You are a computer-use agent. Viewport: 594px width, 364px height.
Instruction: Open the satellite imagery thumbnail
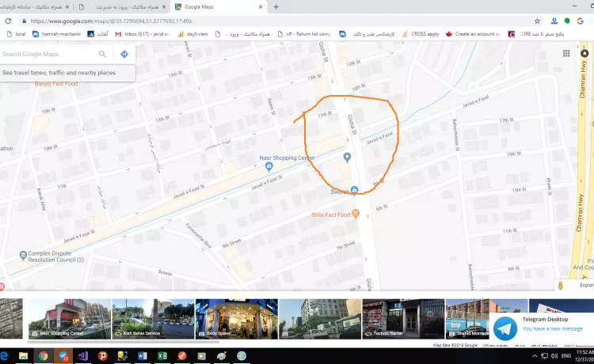[11, 319]
